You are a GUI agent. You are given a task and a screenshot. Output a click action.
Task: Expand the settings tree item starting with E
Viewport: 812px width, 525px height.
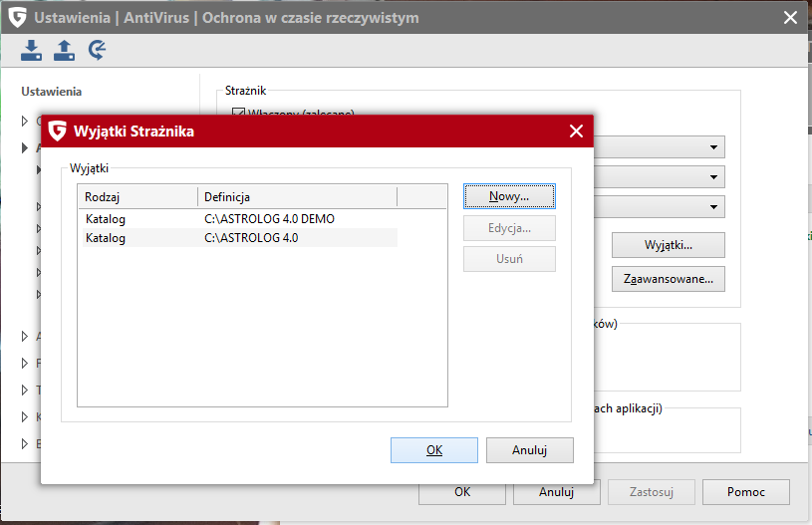pyautogui.click(x=24, y=444)
